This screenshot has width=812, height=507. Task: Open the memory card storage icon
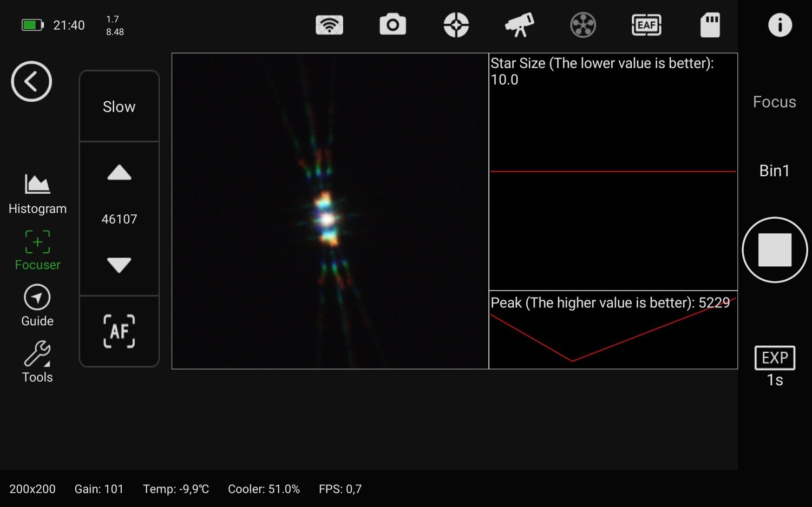(710, 24)
